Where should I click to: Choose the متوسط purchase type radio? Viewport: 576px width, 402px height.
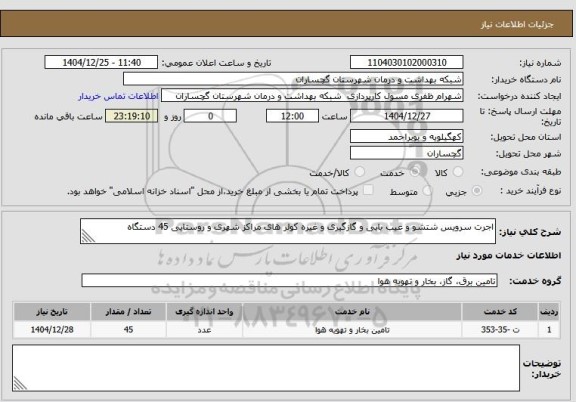point(427,190)
